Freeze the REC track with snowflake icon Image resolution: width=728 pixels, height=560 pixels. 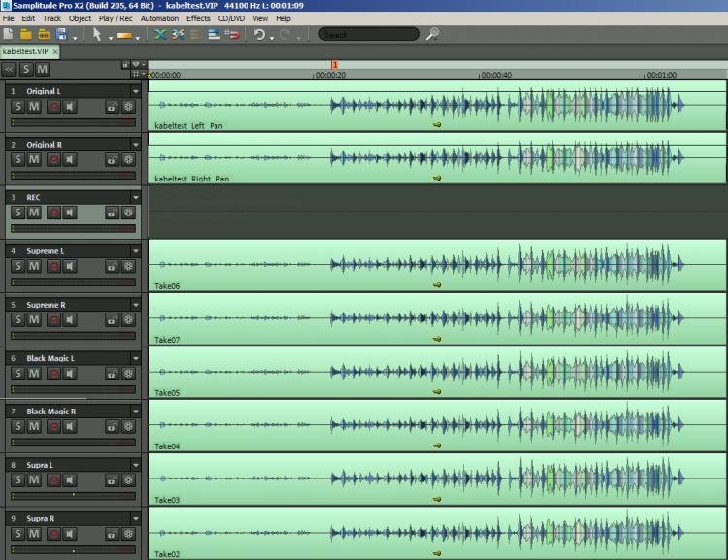(127, 212)
